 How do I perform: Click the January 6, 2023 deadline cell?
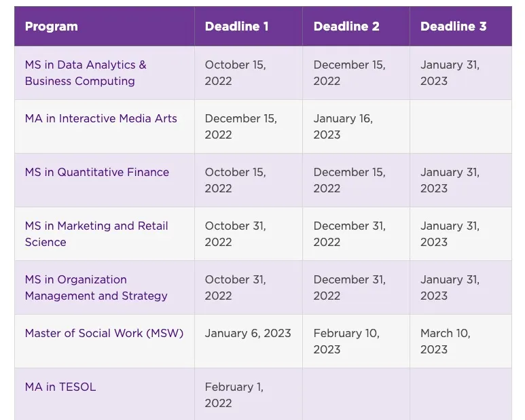click(x=247, y=333)
